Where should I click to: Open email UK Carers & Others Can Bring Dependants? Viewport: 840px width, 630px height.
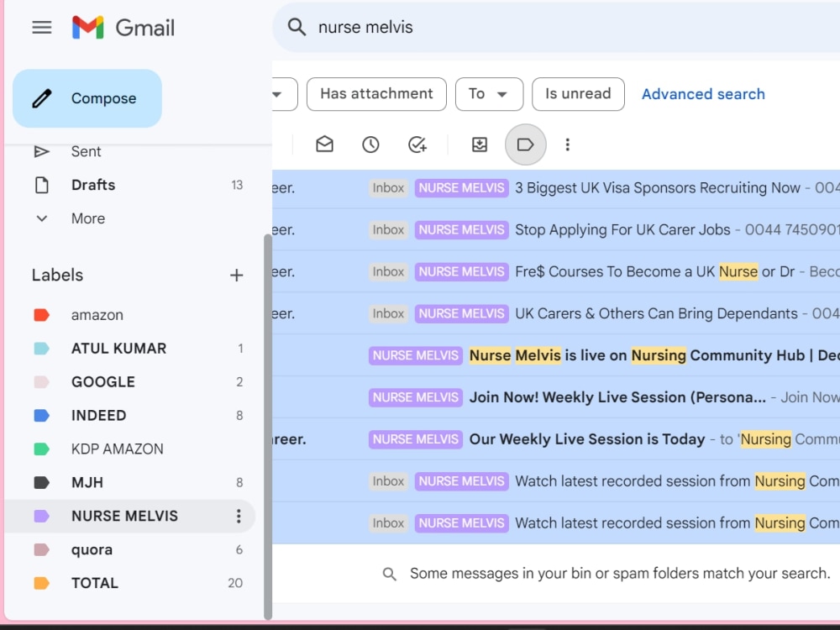[x=556, y=313]
